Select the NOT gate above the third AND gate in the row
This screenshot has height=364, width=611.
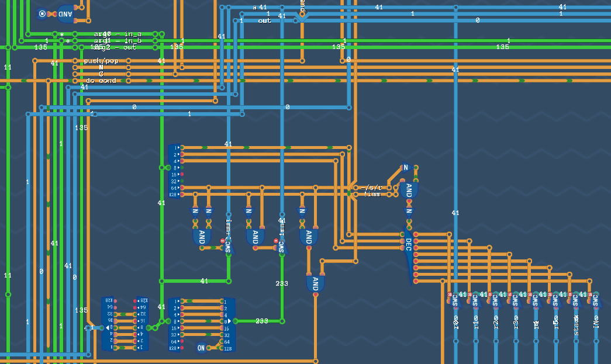[302, 213]
